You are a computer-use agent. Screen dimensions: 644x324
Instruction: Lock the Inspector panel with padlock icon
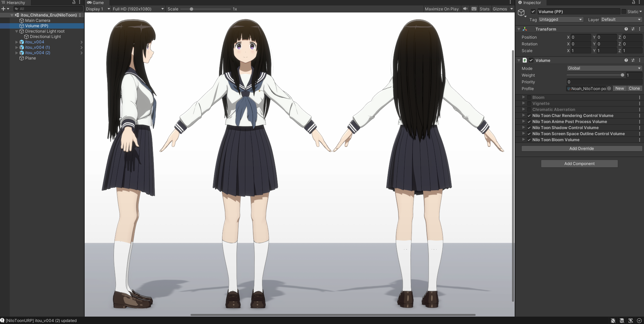[x=634, y=2]
